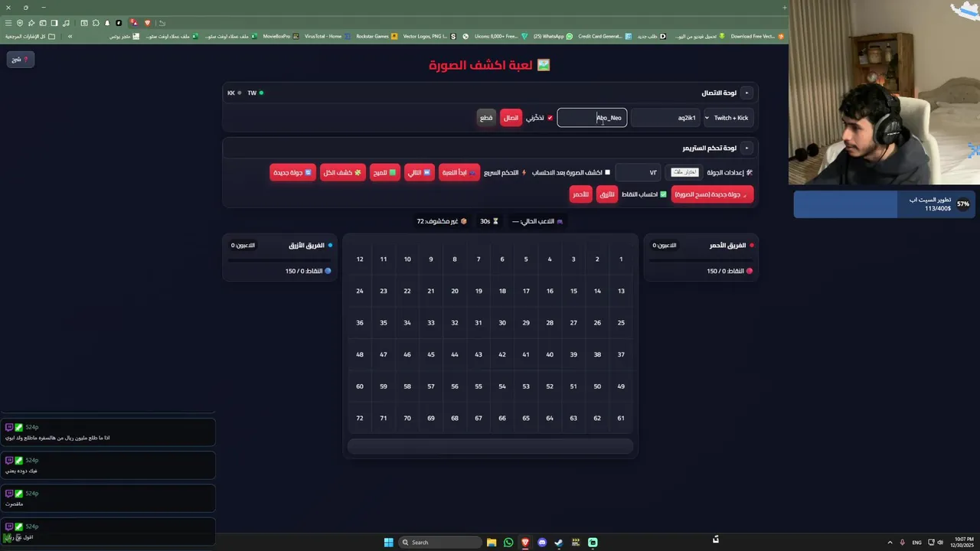Click the 30s timer display
980x551 pixels.
pyautogui.click(x=489, y=221)
